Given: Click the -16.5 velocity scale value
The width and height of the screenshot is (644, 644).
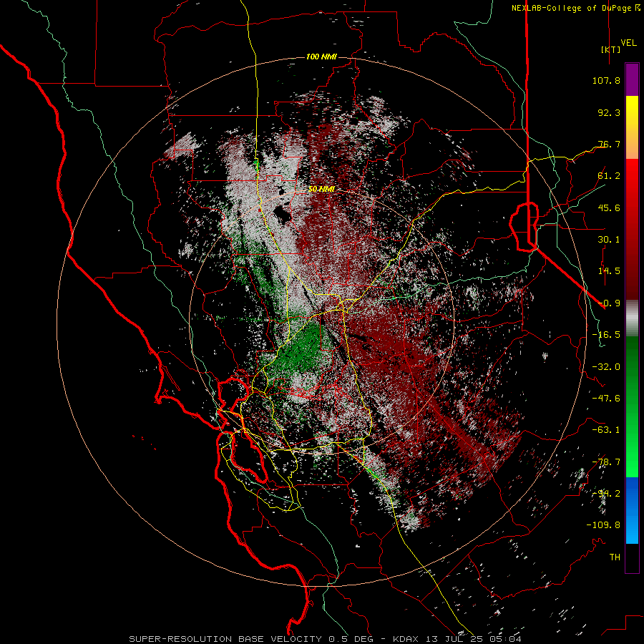Looking at the screenshot, I should point(606,335).
